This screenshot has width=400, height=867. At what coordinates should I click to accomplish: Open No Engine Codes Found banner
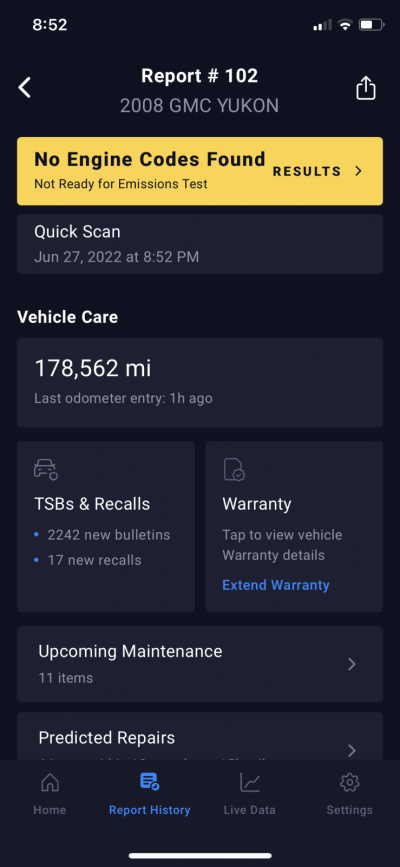click(x=200, y=171)
